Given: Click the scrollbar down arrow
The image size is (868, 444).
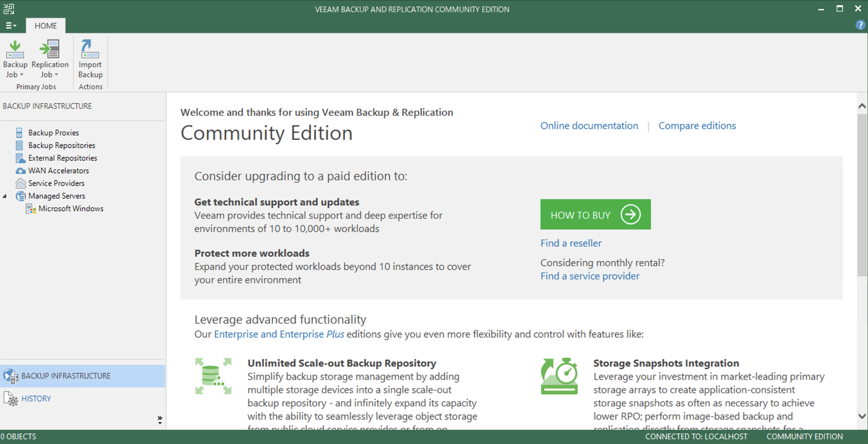Looking at the screenshot, I should pyautogui.click(x=862, y=416).
